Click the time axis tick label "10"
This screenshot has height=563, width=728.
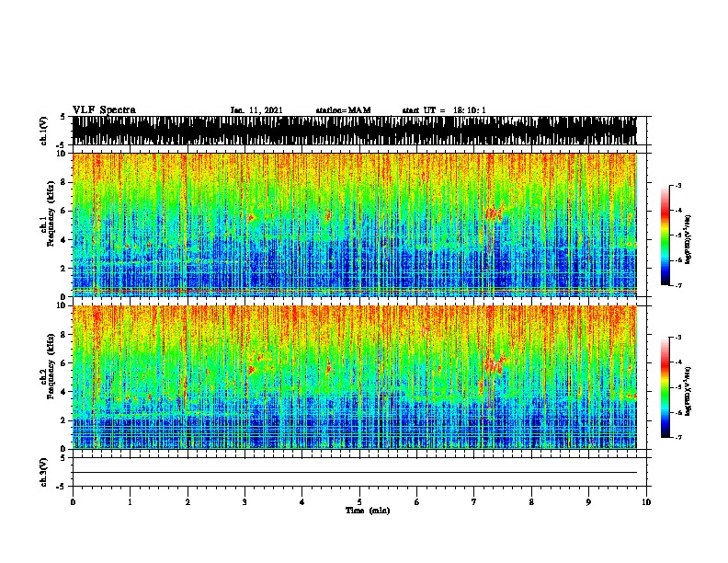pyautogui.click(x=646, y=502)
